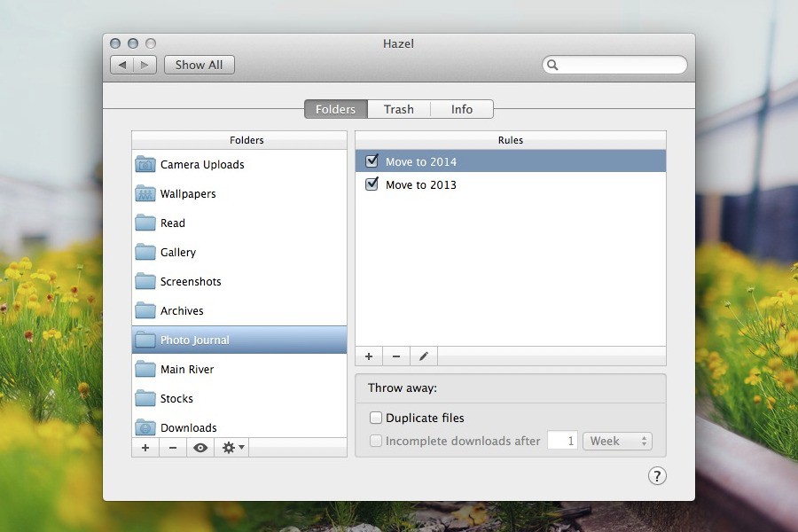Switch to the Info tab
The image size is (798, 532).
(x=462, y=109)
